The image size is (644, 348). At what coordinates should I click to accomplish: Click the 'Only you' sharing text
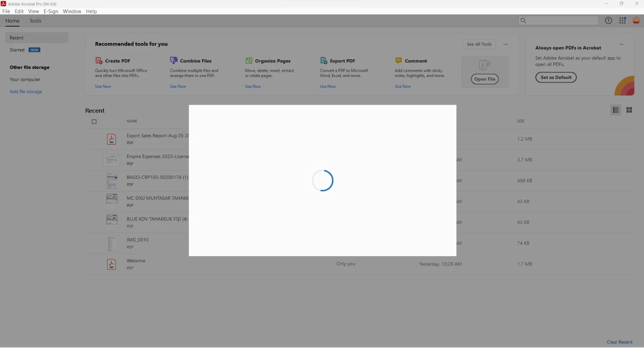click(x=346, y=264)
